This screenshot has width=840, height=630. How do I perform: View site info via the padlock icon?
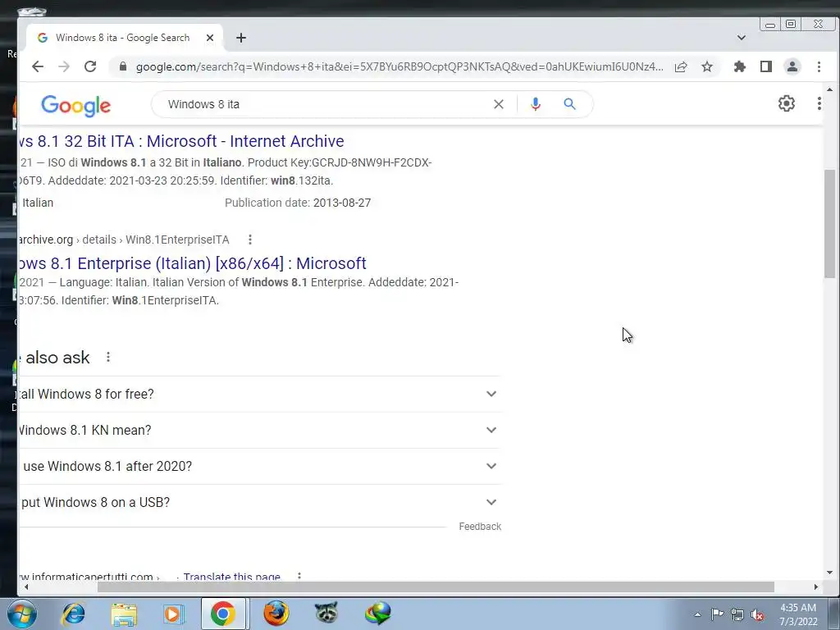123,66
